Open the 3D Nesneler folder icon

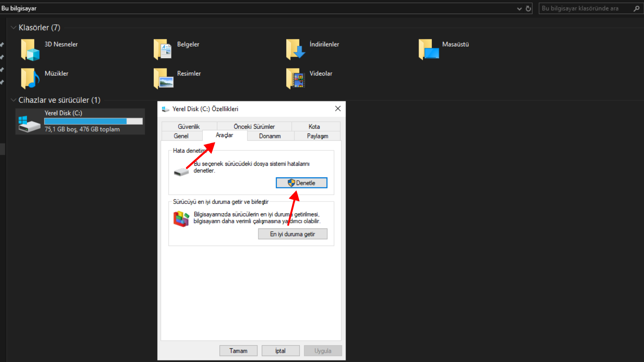coord(30,50)
